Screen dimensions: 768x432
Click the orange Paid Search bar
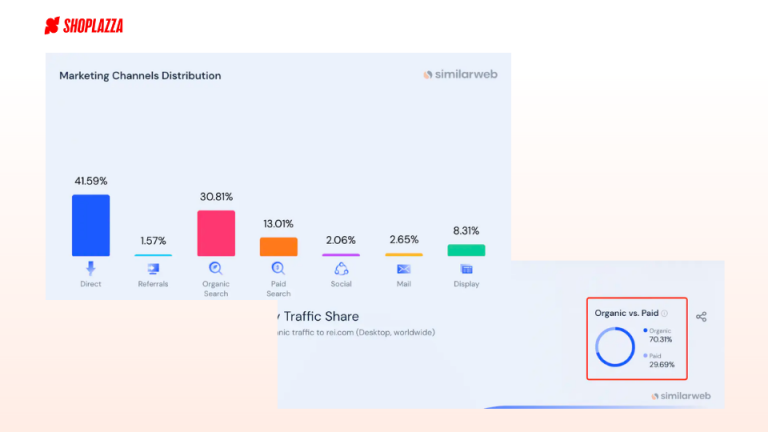[x=278, y=246]
